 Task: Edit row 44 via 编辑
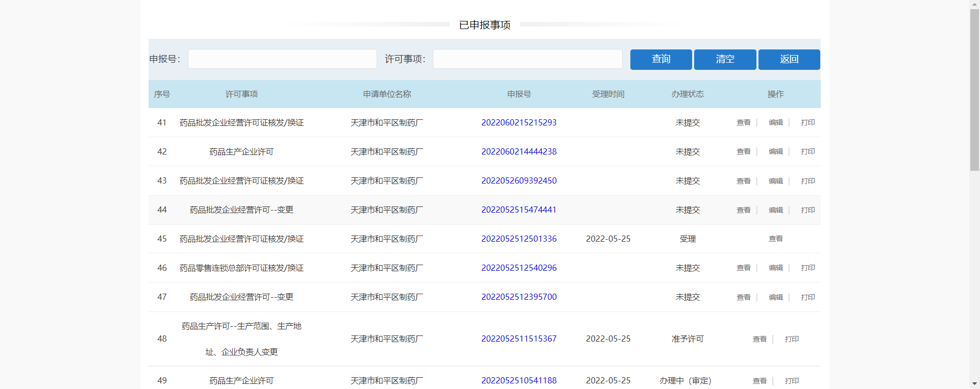point(775,210)
